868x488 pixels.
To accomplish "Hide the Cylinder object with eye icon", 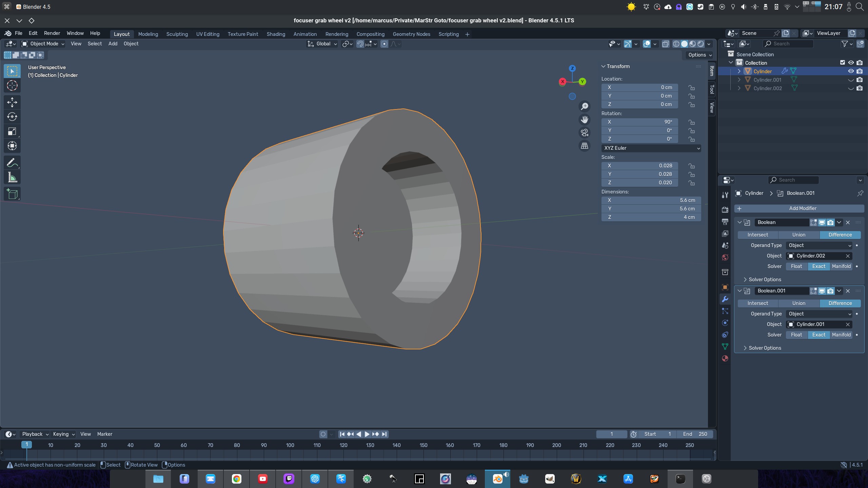I will (x=851, y=71).
